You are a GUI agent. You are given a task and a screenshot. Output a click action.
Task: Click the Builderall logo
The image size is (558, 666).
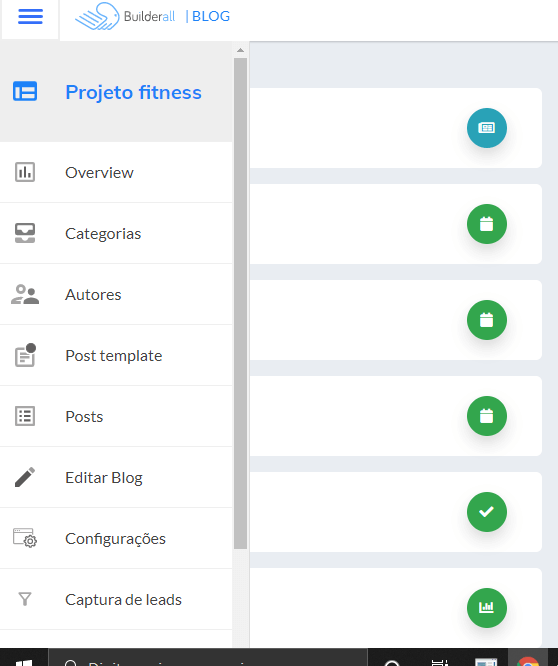click(x=125, y=17)
